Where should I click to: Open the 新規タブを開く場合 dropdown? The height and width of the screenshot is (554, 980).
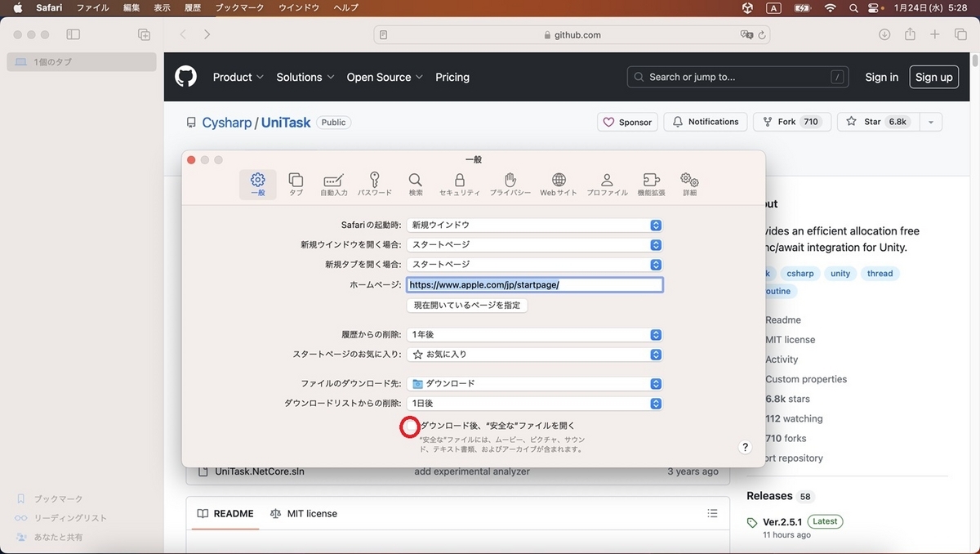tap(534, 264)
